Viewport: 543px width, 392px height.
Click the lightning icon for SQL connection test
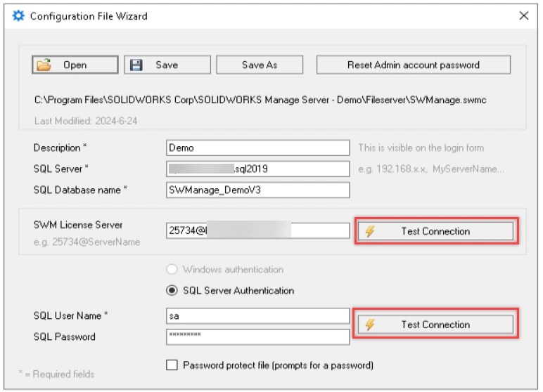370,325
